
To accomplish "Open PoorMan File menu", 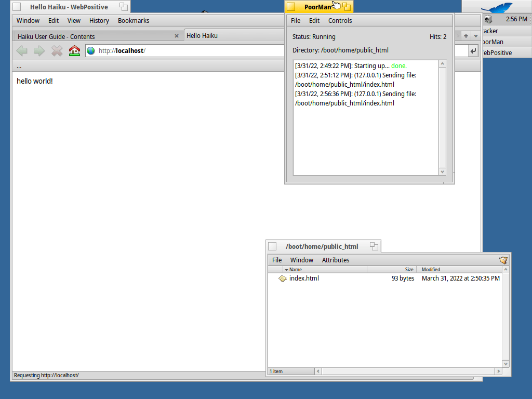I will pos(296,20).
